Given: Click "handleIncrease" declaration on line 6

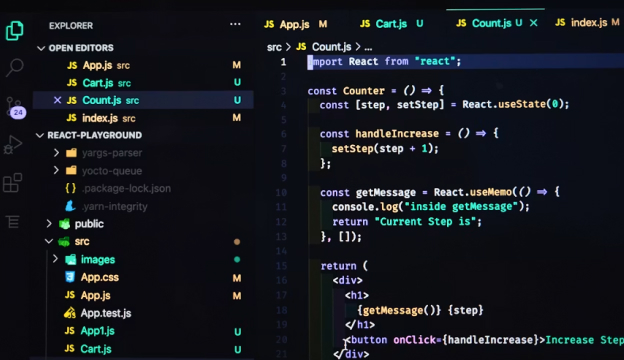Looking at the screenshot, I should point(397,134).
